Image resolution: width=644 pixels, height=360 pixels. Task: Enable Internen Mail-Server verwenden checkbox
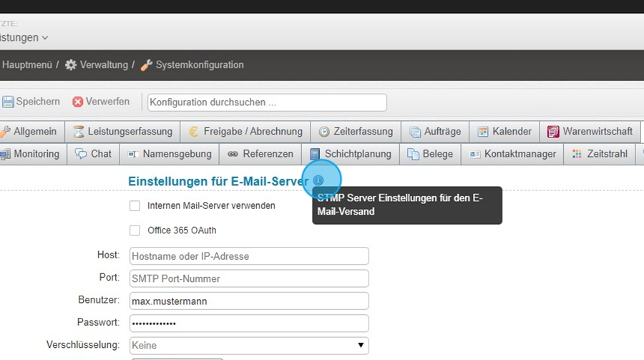click(135, 206)
